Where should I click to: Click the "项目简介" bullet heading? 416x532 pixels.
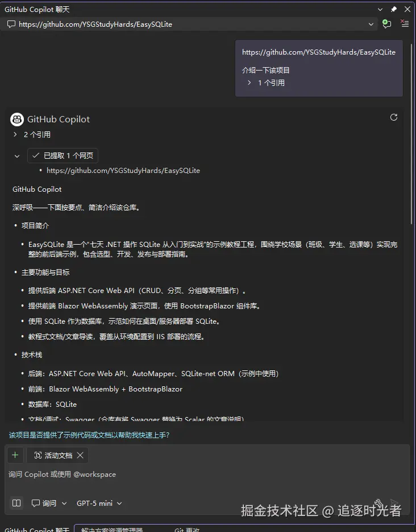[x=35, y=226]
